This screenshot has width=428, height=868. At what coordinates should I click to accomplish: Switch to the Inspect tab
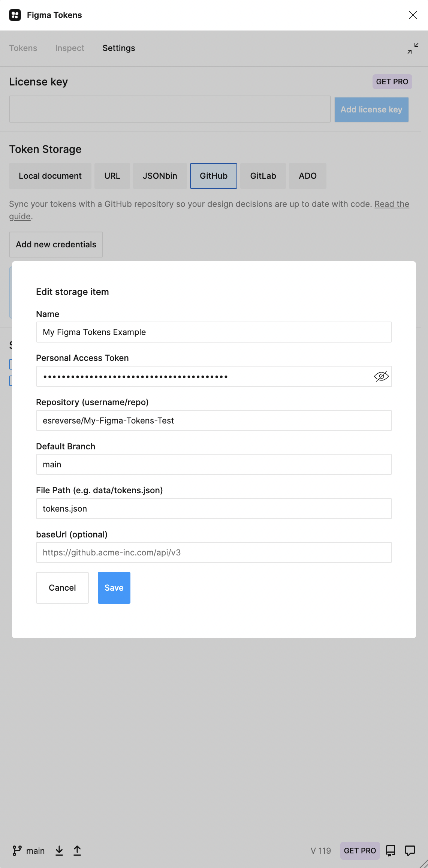70,48
